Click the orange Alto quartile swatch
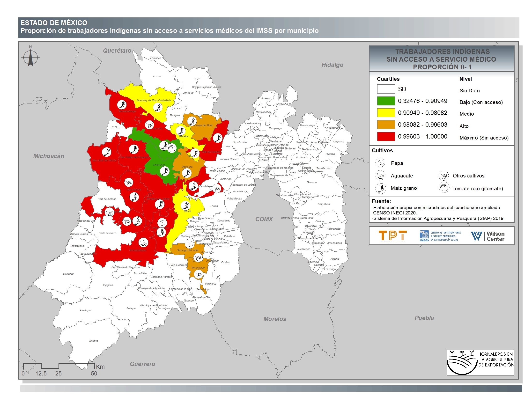 click(x=386, y=125)
